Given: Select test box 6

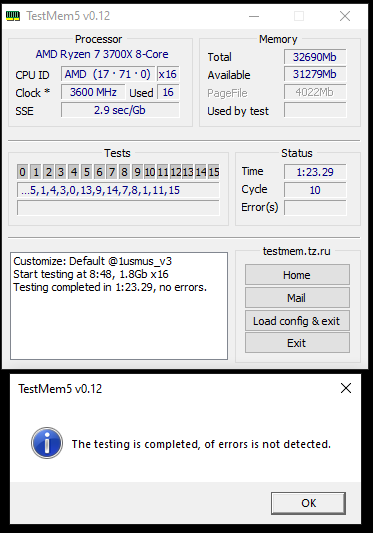Looking at the screenshot, I should [x=99, y=172].
